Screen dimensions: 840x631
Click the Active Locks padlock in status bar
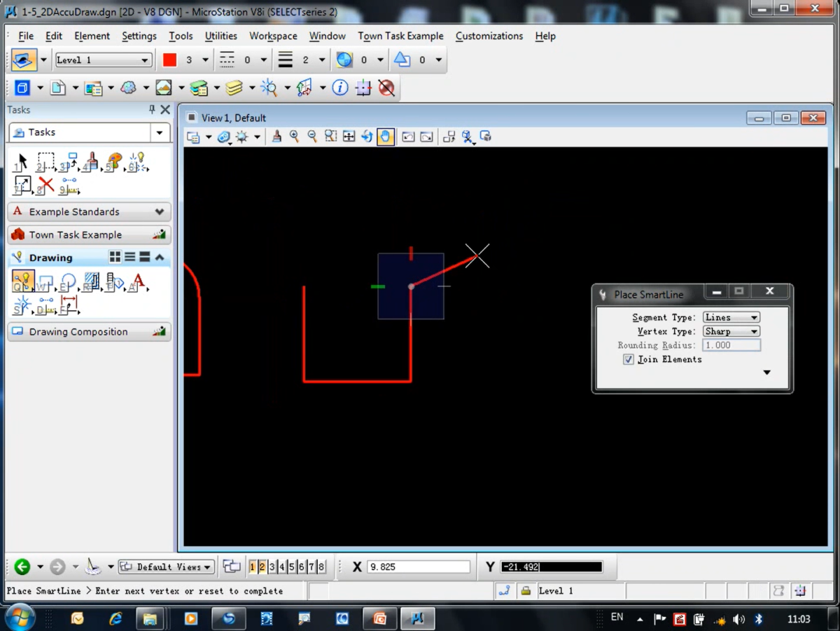coord(526,591)
